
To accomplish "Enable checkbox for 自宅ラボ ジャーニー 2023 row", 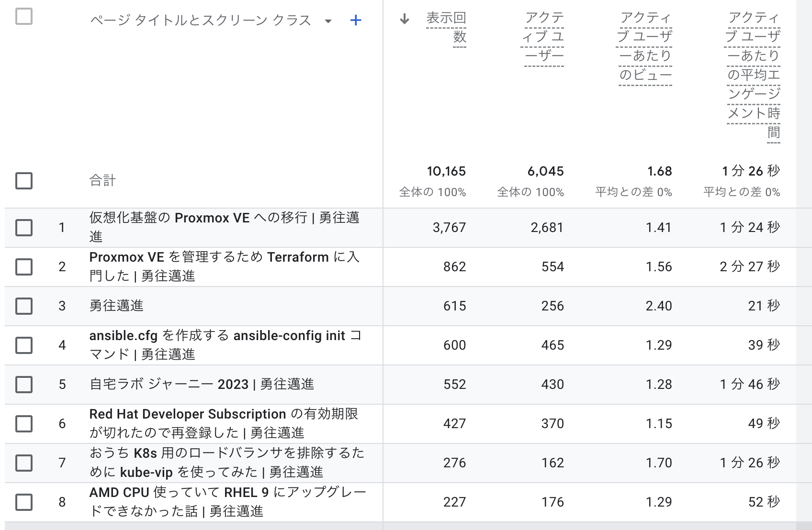I will pos(24,385).
